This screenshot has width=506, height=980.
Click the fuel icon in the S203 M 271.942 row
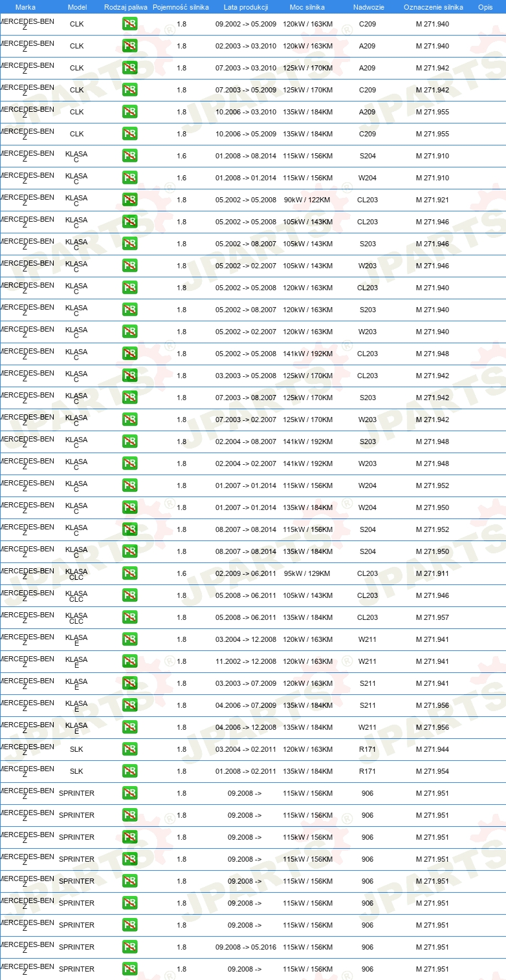129,398
